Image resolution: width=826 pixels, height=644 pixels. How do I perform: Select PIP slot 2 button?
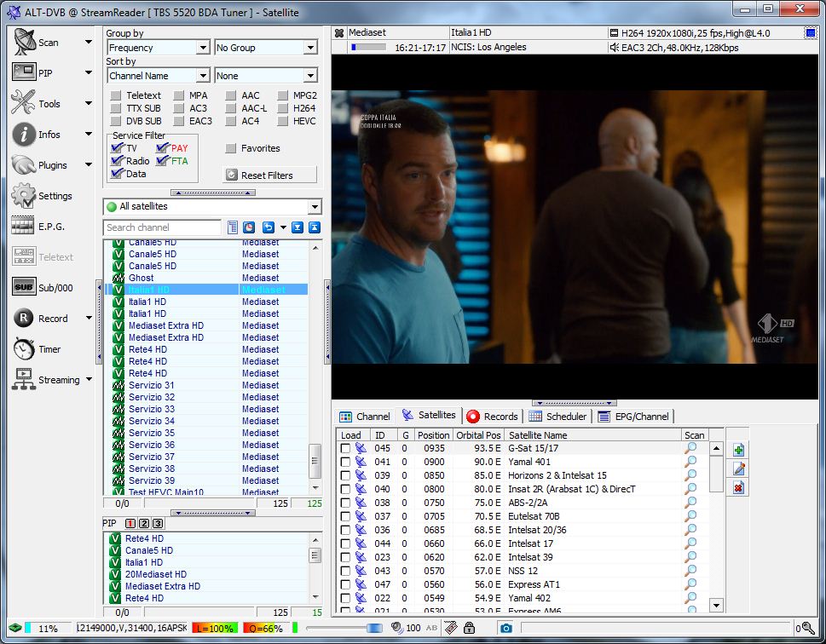pyautogui.click(x=144, y=523)
